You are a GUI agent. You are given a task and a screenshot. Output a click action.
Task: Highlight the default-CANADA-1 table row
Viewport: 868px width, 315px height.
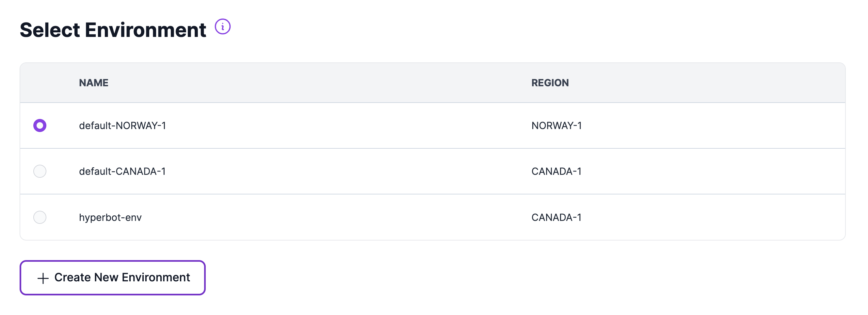433,171
